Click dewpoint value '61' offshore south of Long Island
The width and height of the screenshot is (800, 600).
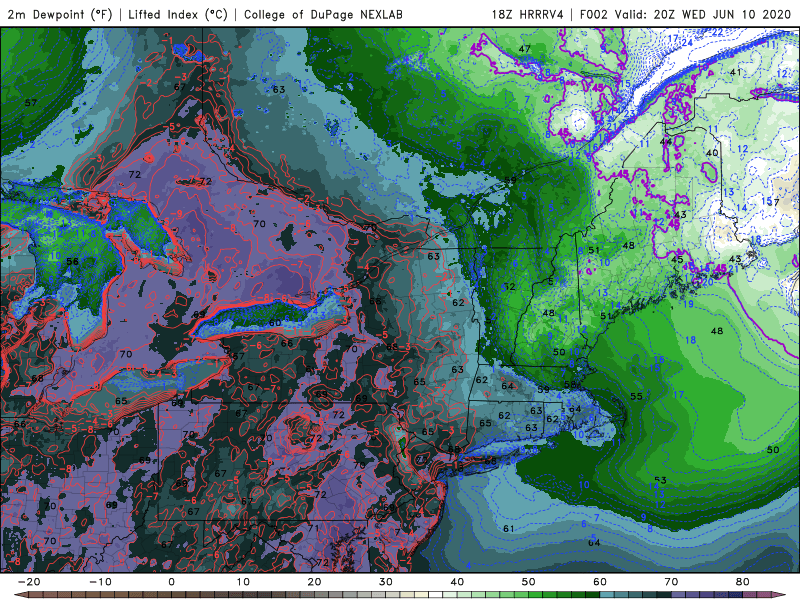pyautogui.click(x=509, y=529)
